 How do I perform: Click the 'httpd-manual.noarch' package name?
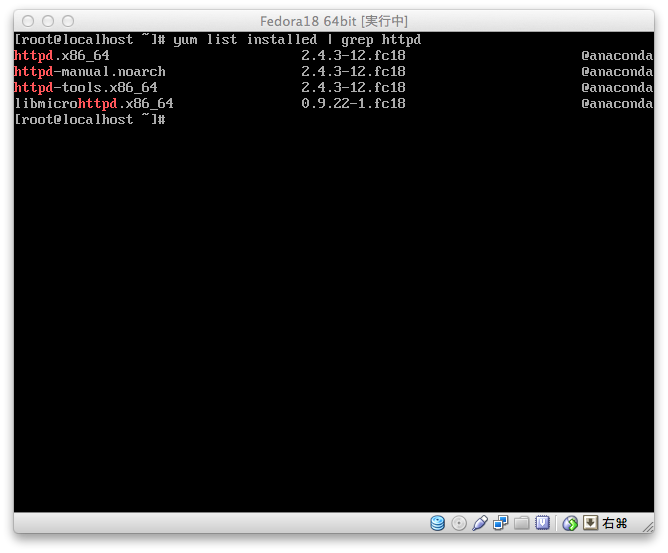point(90,72)
